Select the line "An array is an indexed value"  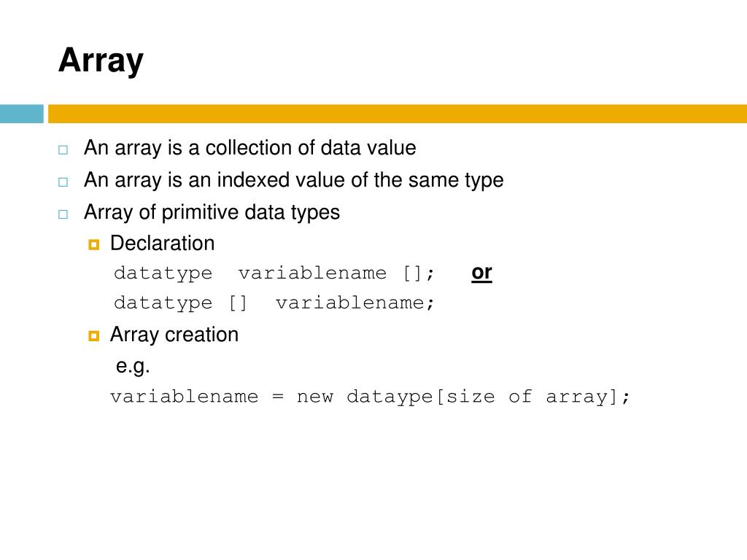(x=293, y=180)
